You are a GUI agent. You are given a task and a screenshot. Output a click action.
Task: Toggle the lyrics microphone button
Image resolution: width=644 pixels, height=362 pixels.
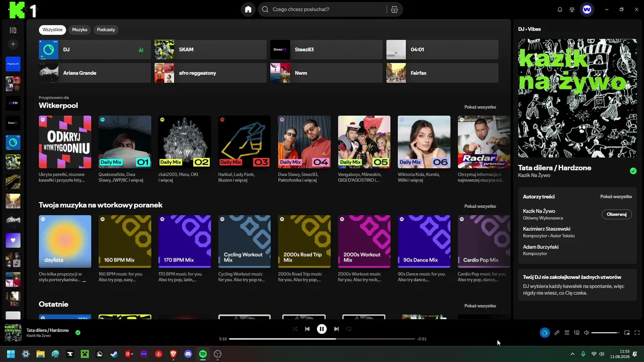[x=557, y=332]
